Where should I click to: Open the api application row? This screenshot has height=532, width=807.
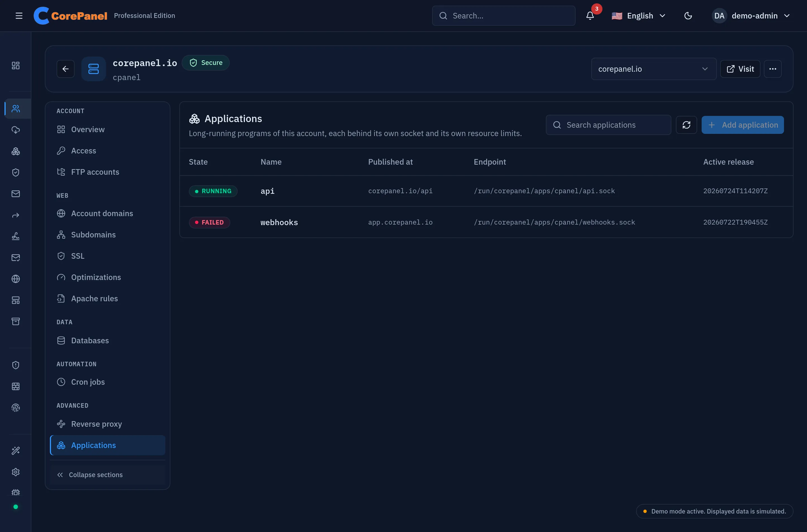486,191
